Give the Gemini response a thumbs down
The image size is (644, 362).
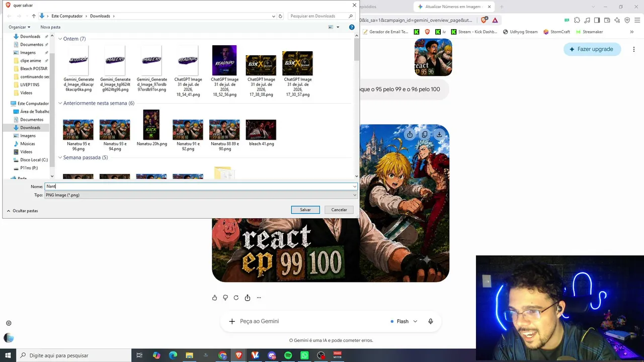(225, 298)
